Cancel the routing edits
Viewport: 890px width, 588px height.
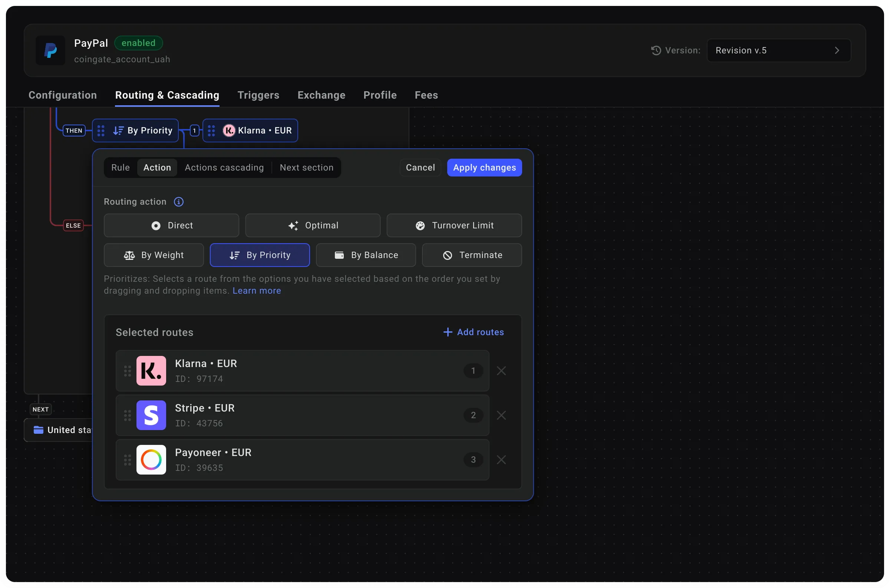pos(421,168)
